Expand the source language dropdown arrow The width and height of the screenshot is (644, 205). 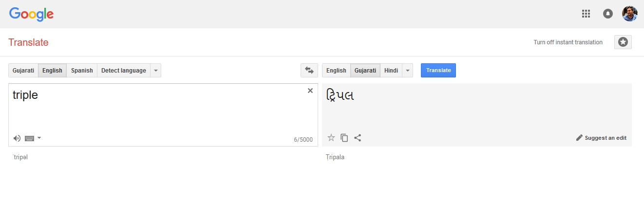coord(155,70)
